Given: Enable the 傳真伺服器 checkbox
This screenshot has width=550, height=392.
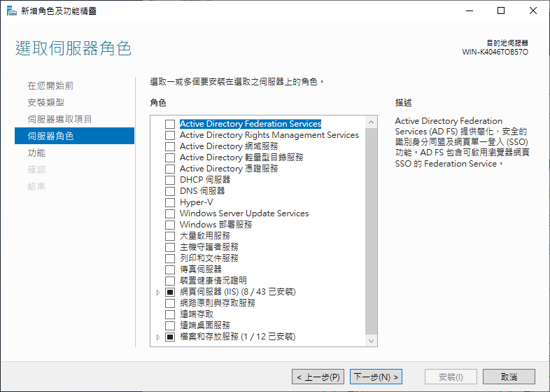Looking at the screenshot, I should [x=170, y=269].
